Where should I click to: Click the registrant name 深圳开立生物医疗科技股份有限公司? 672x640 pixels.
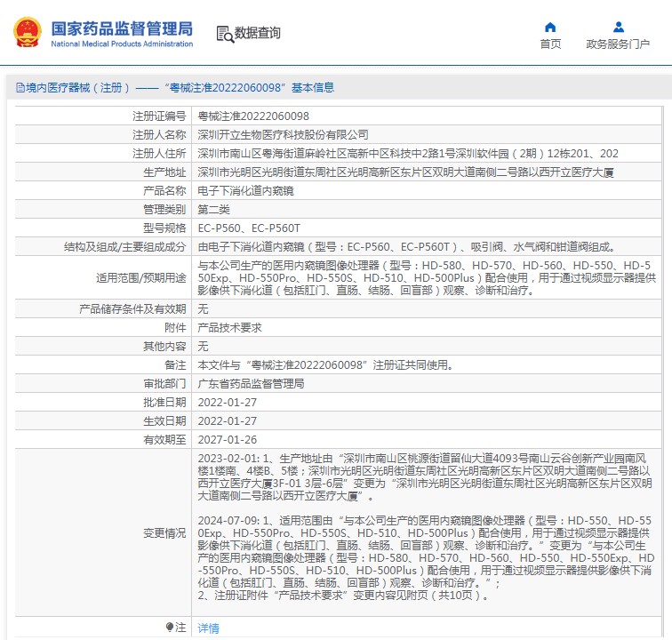(x=283, y=134)
